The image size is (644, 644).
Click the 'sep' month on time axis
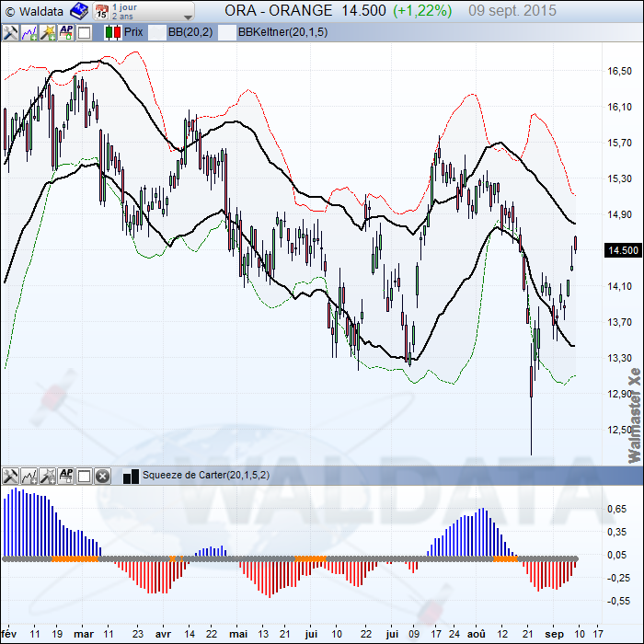555,634
